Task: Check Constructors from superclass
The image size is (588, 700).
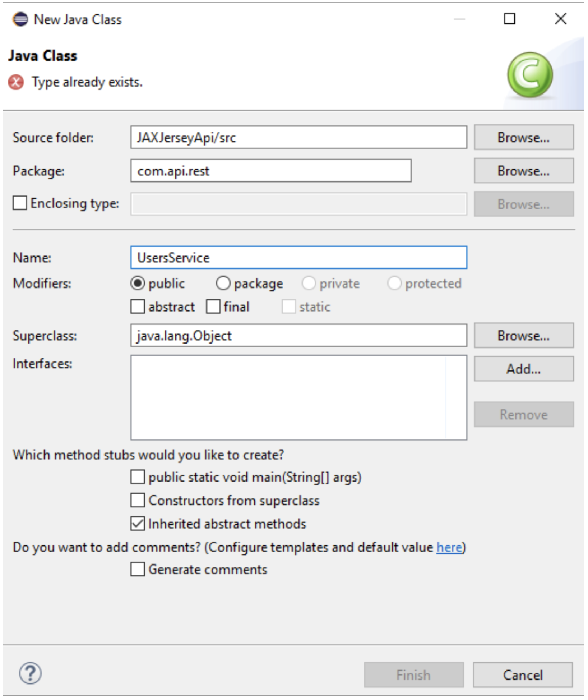Action: tap(138, 501)
